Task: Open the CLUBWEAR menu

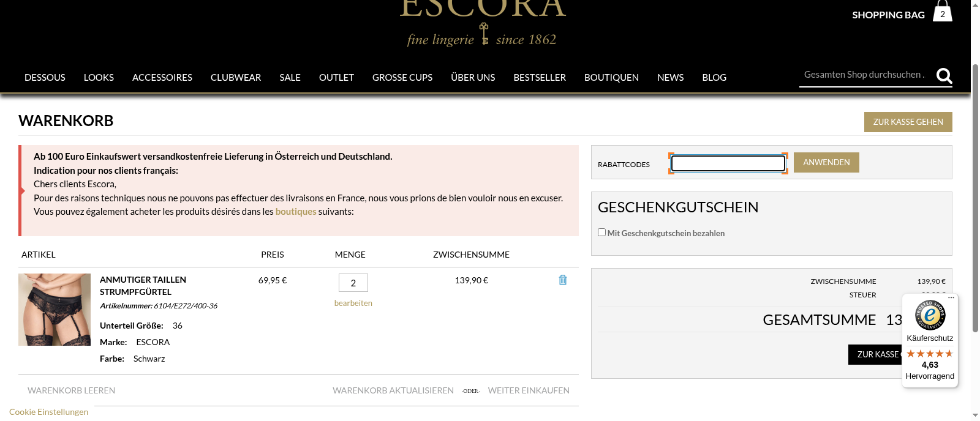Action: 236,78
